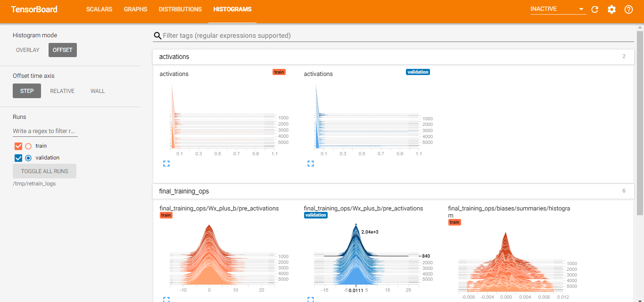The width and height of the screenshot is (644, 302).
Task: Select the train run radio button
Action: coord(28,146)
